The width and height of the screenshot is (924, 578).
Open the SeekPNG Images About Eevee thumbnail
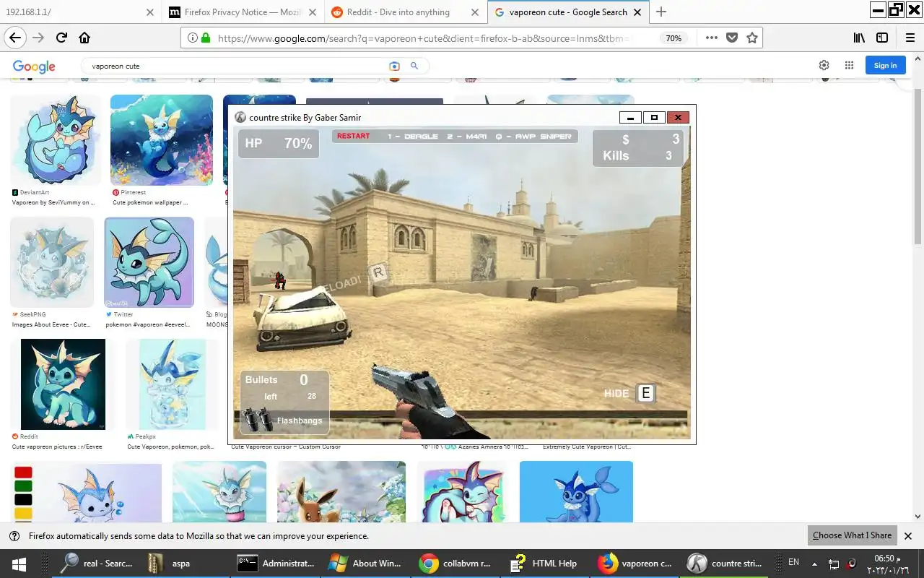52,262
